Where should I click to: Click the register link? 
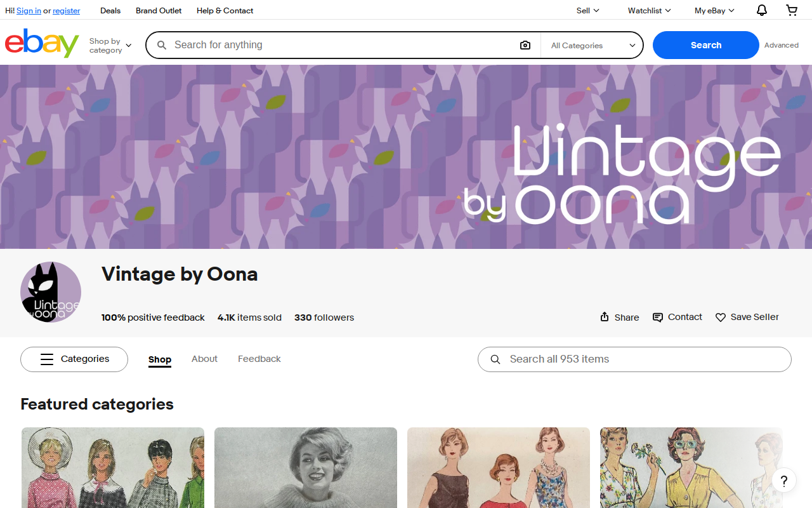click(67, 11)
